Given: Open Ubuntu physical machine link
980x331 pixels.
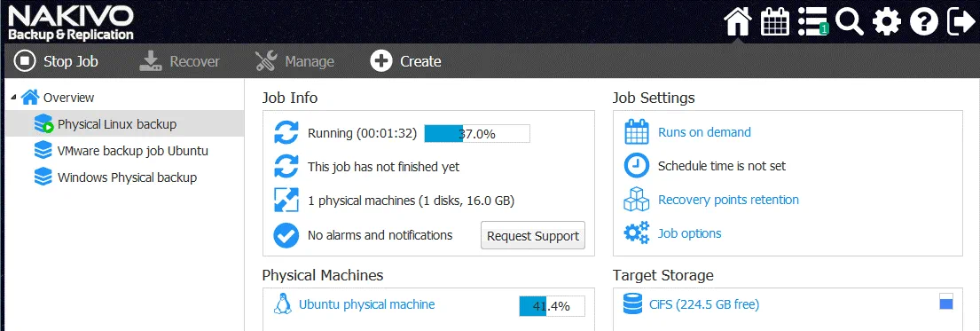Looking at the screenshot, I should pyautogui.click(x=367, y=304).
